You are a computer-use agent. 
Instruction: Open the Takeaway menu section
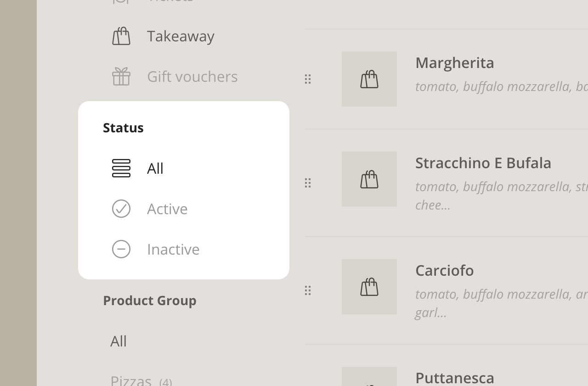click(181, 36)
